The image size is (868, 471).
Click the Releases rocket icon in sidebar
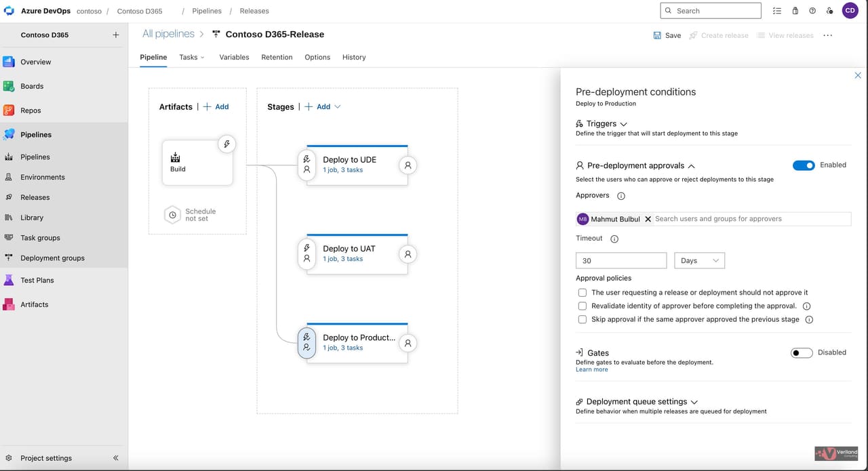coord(9,197)
